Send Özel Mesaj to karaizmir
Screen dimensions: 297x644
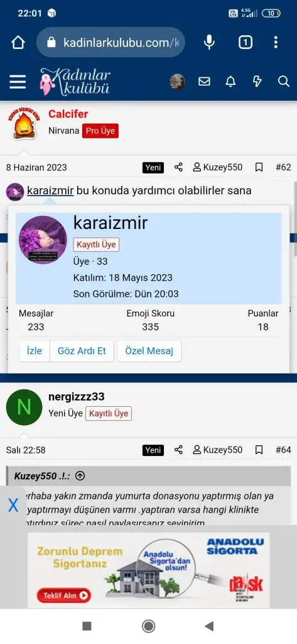pyautogui.click(x=149, y=351)
